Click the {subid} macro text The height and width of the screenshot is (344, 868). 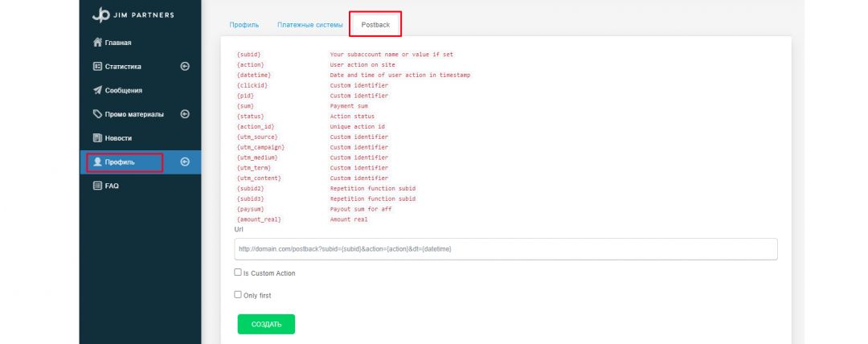[x=248, y=55]
